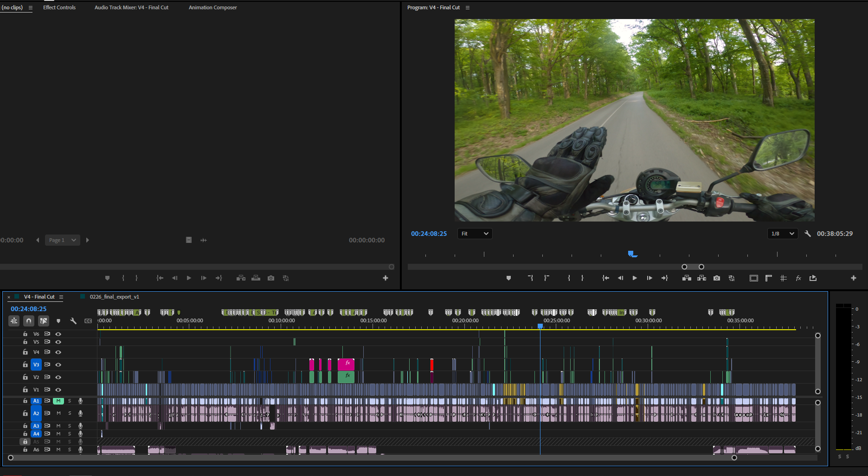The width and height of the screenshot is (868, 476).
Task: Toggle targeting for audio track A4
Action: (x=36, y=434)
